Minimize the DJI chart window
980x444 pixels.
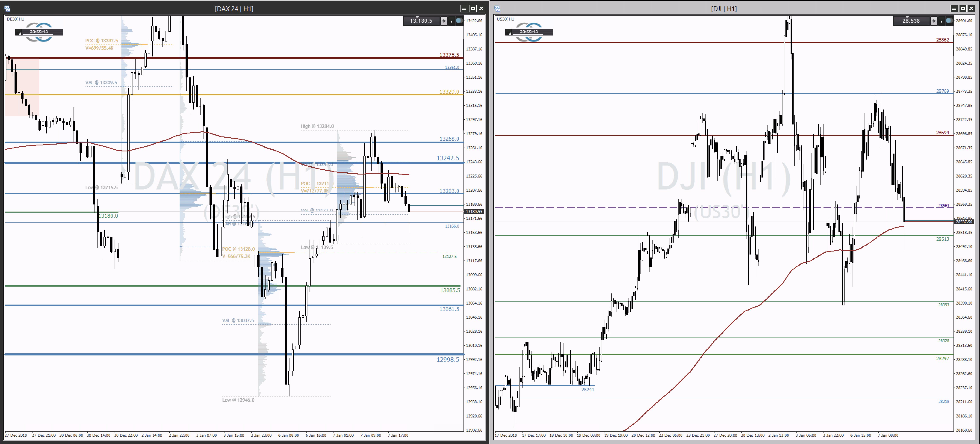(x=954, y=8)
